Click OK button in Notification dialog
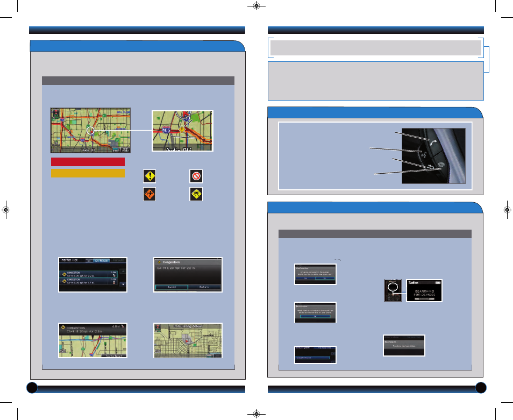 [316, 316]
